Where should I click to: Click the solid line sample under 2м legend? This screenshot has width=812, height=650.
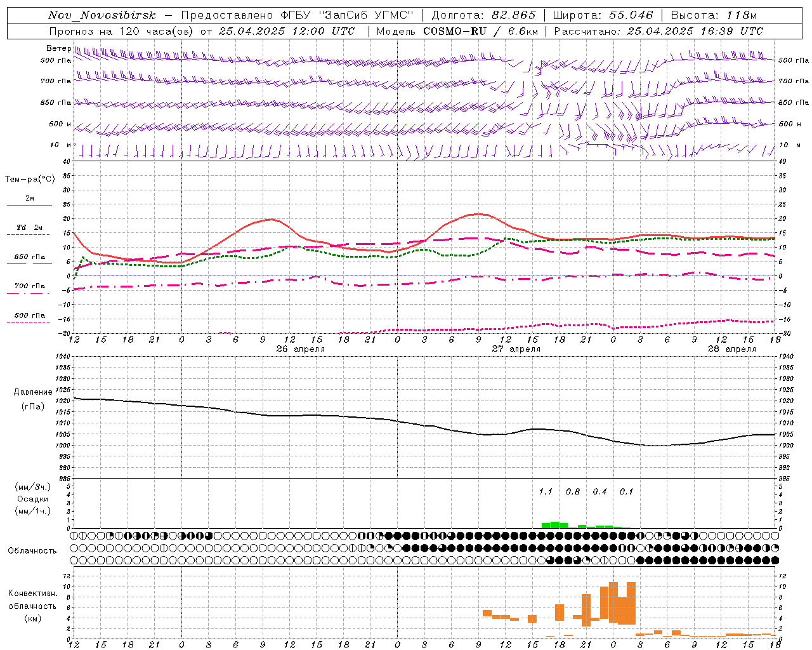(x=29, y=205)
